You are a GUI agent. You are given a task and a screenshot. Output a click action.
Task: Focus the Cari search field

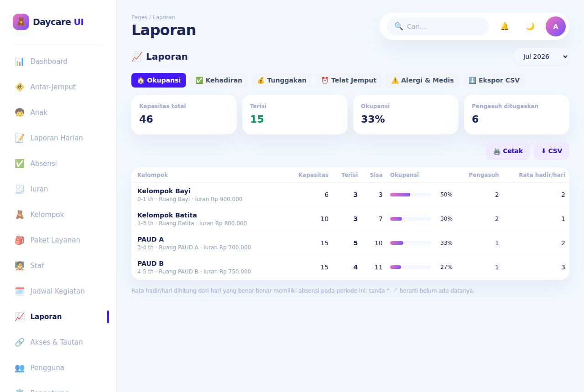click(x=438, y=26)
